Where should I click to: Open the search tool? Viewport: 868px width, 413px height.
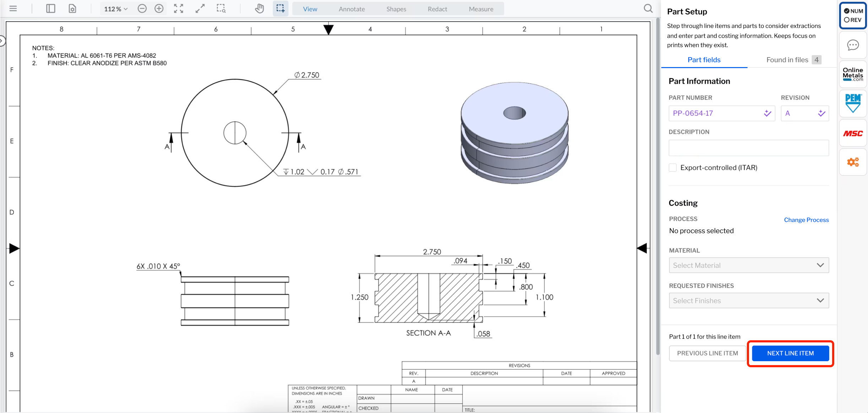coord(648,8)
